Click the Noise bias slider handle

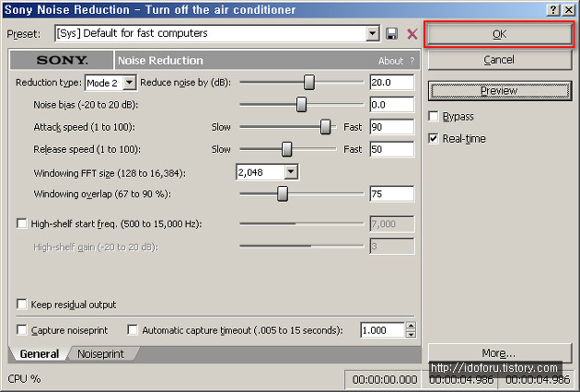tap(301, 105)
